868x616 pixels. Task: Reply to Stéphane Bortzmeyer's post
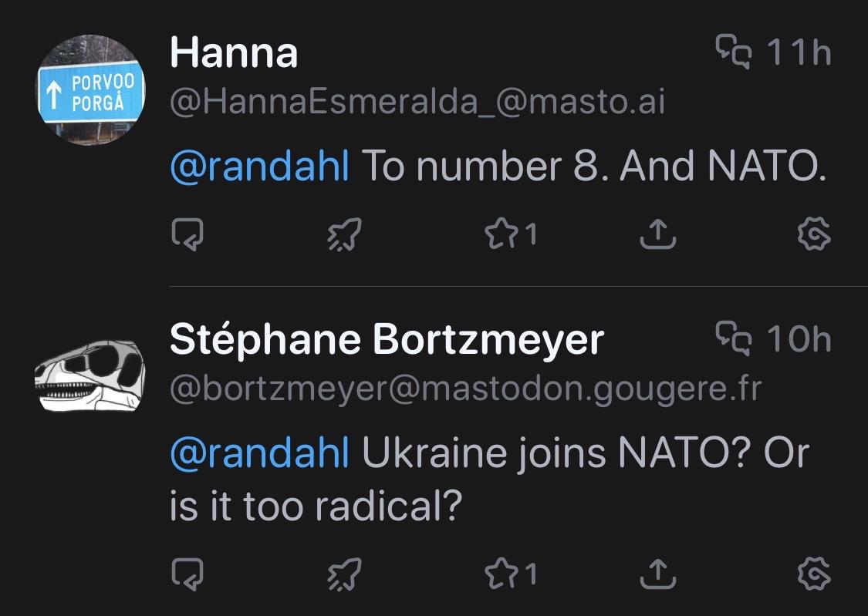coord(187,573)
